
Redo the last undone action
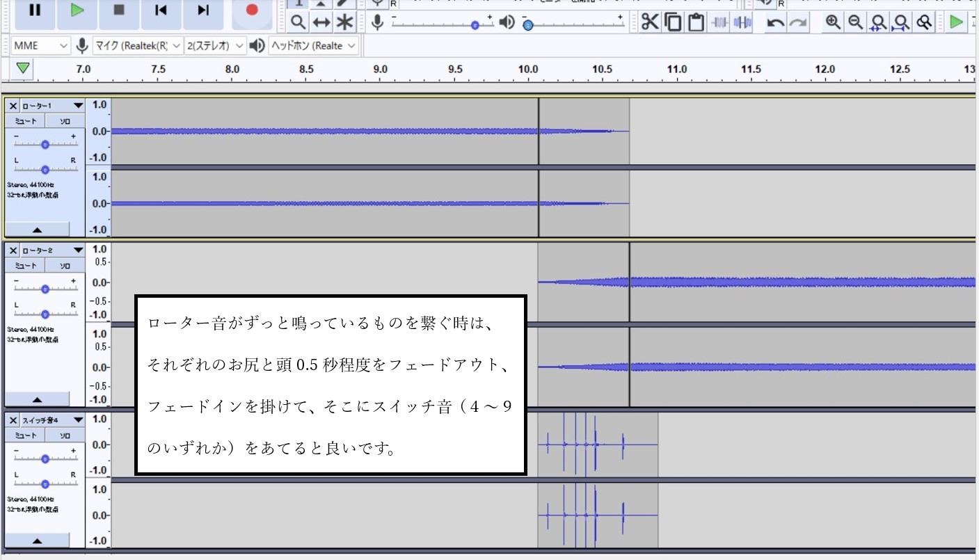(x=798, y=23)
